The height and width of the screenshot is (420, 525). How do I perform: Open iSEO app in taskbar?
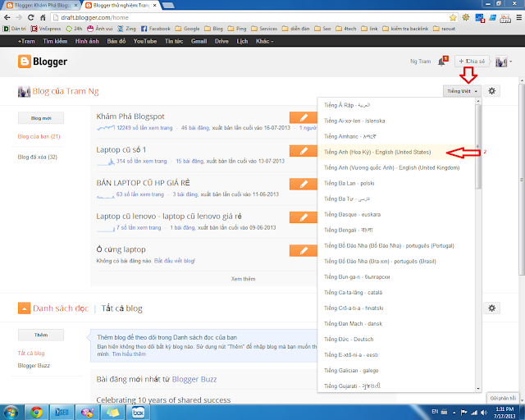pos(62,412)
